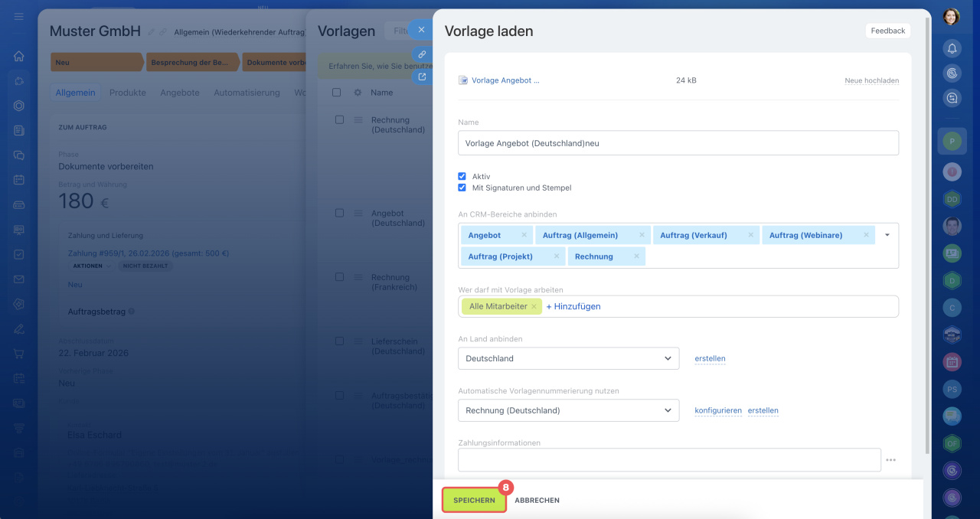
Task: Click Neue hochladen link
Action: (871, 80)
